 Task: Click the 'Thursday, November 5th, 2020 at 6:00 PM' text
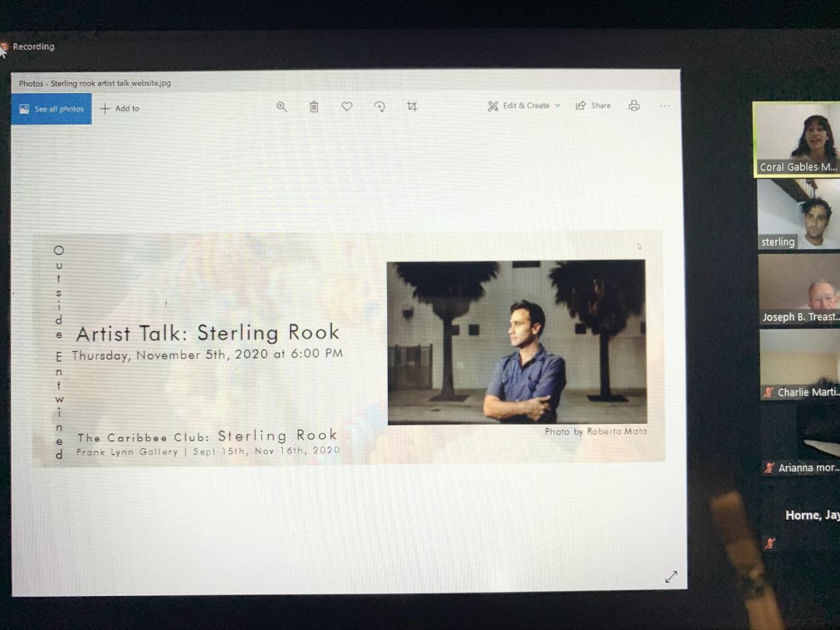point(207,354)
